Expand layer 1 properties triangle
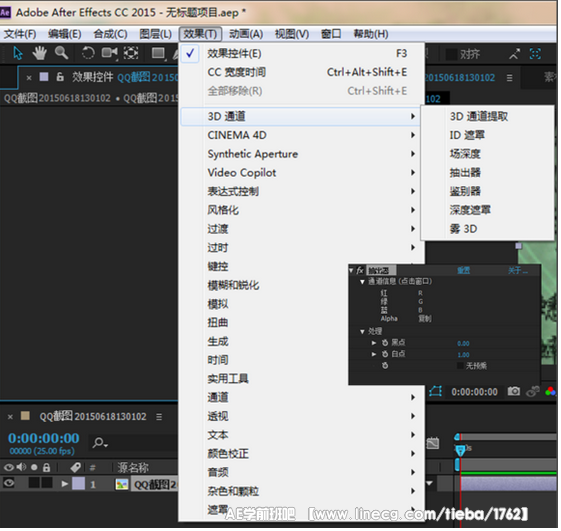The image size is (561, 531). point(64,485)
